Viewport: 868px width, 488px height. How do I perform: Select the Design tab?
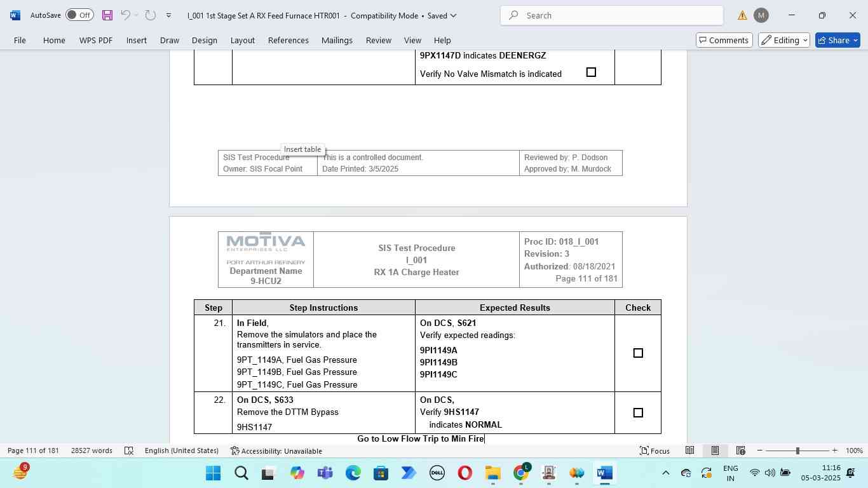(205, 40)
